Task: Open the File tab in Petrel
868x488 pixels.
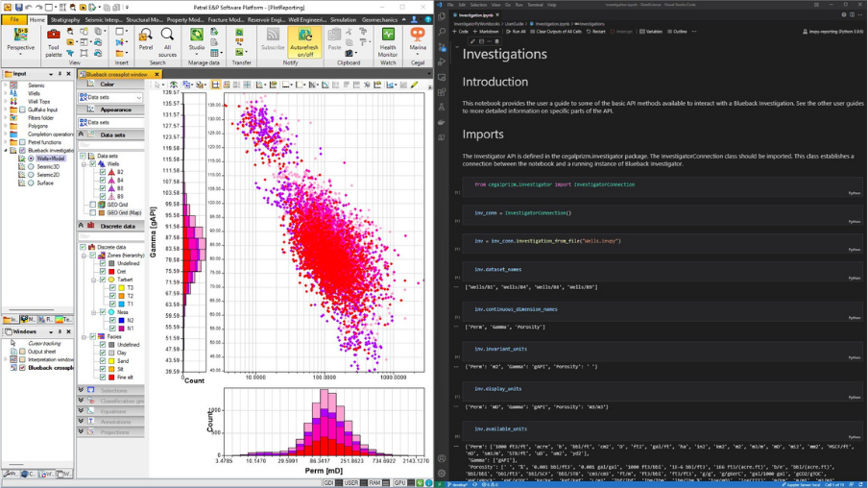Action: 14,19
